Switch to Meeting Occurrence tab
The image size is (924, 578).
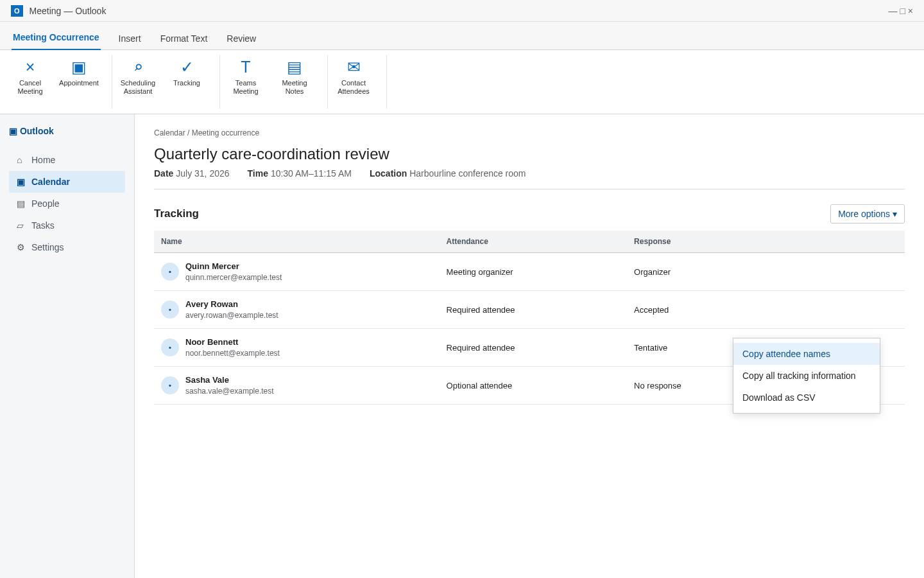click(x=56, y=37)
